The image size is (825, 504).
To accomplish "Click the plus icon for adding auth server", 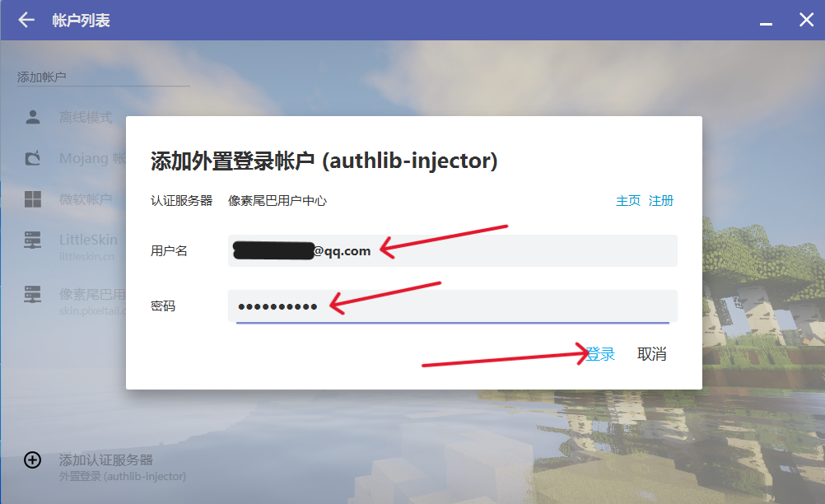I will click(x=33, y=460).
